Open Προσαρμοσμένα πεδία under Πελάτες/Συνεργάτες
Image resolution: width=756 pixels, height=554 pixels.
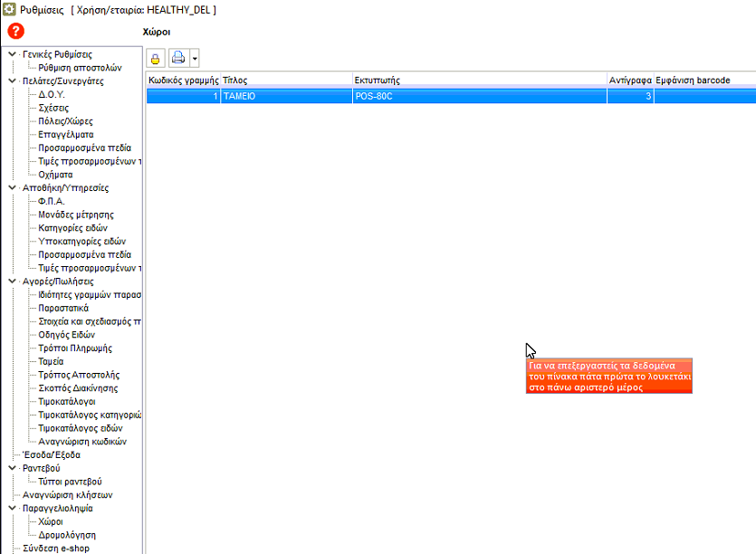pyautogui.click(x=85, y=148)
